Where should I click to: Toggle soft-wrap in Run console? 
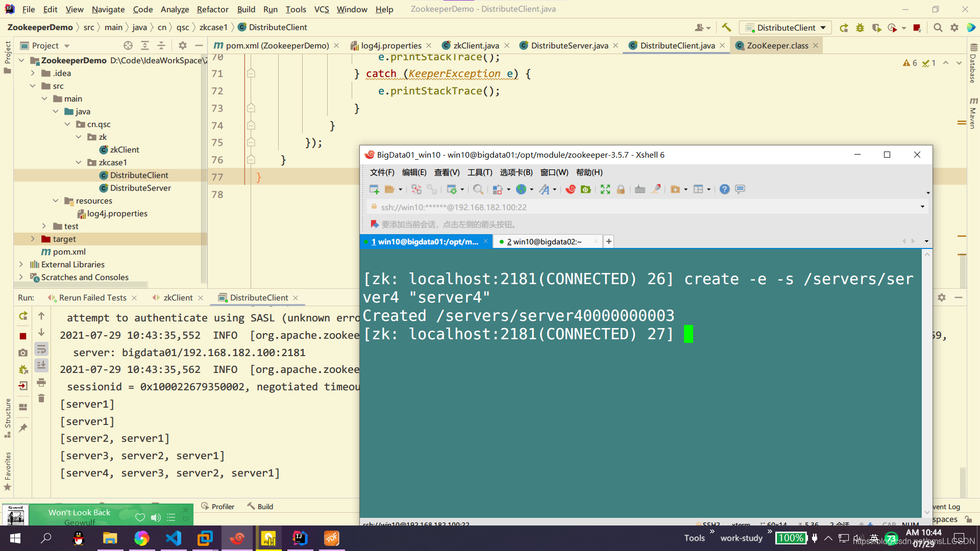coord(41,349)
